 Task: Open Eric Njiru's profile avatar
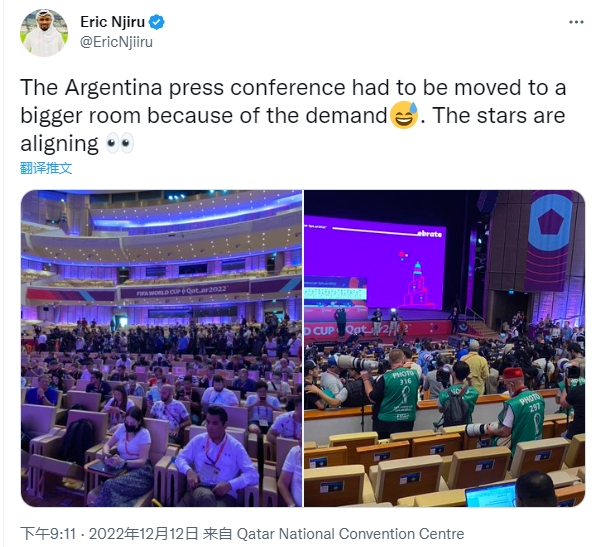pyautogui.click(x=44, y=32)
